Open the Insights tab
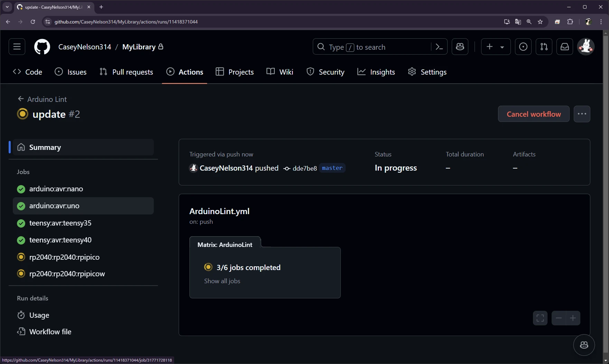The width and height of the screenshot is (609, 364). click(376, 72)
